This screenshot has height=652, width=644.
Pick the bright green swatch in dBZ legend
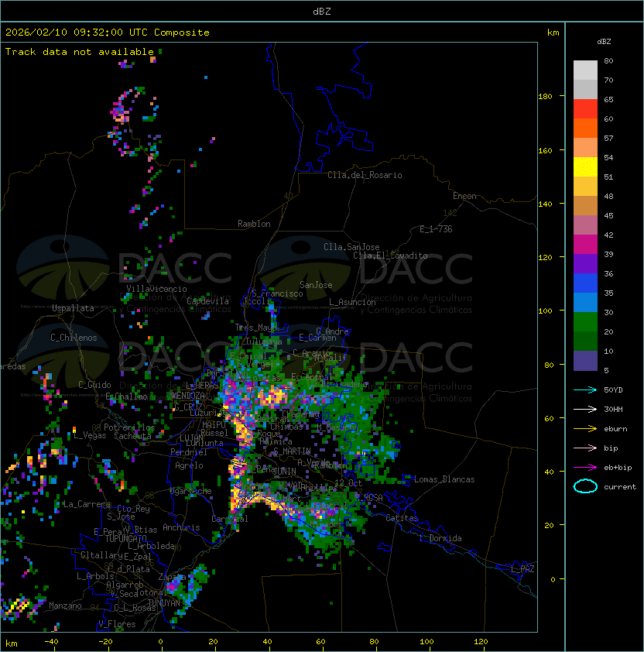click(585, 322)
